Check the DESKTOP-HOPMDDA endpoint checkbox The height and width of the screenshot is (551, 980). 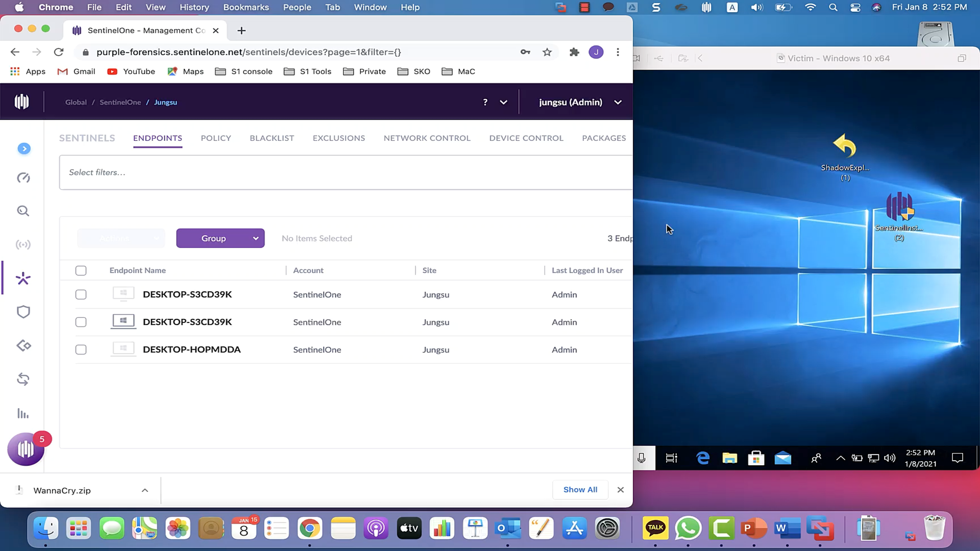point(81,349)
